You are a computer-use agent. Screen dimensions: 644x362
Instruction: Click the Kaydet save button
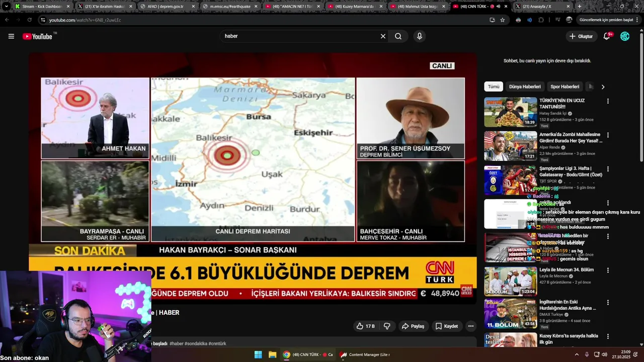[447, 326]
